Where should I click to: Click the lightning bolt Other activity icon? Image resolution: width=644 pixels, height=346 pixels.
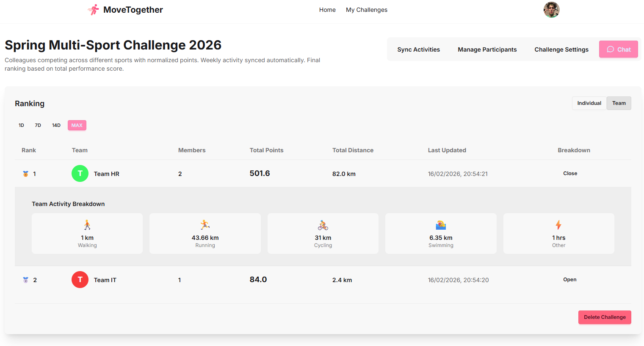(558, 225)
